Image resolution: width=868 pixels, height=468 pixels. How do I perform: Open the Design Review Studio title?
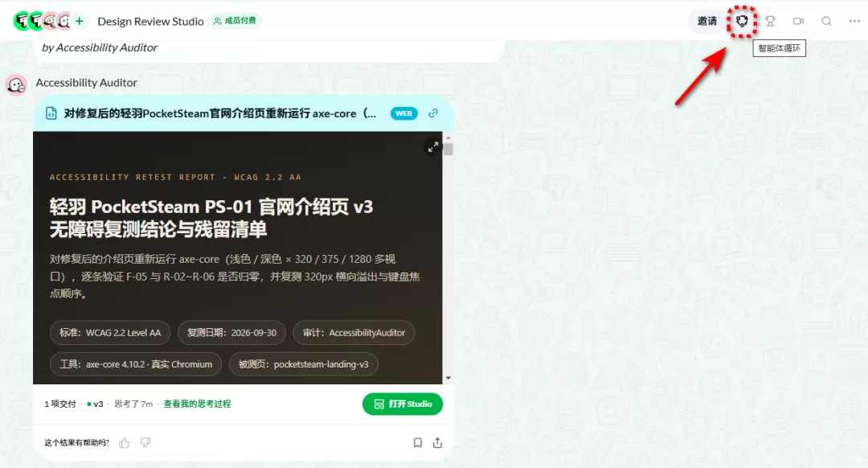point(150,21)
